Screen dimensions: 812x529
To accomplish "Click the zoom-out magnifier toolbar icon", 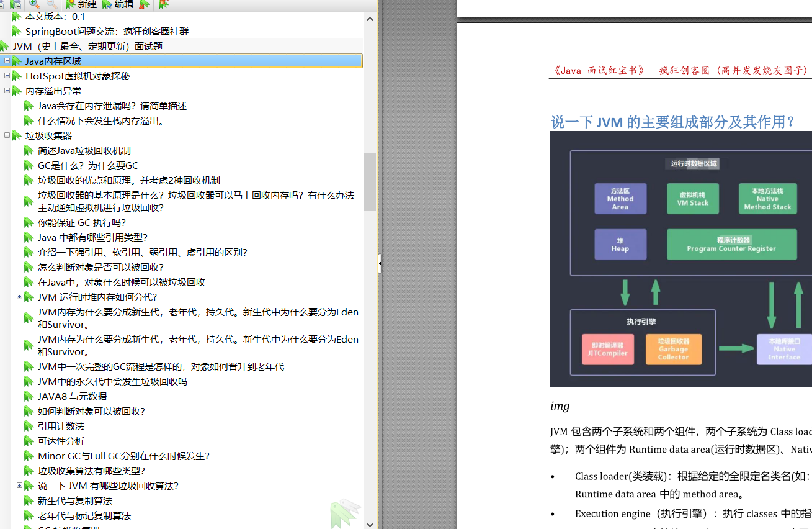I will point(52,4).
